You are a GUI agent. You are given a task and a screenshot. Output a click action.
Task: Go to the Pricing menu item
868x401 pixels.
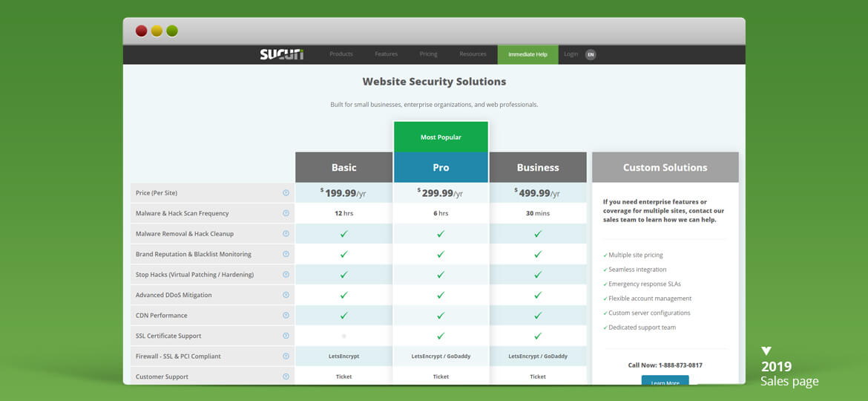click(428, 54)
